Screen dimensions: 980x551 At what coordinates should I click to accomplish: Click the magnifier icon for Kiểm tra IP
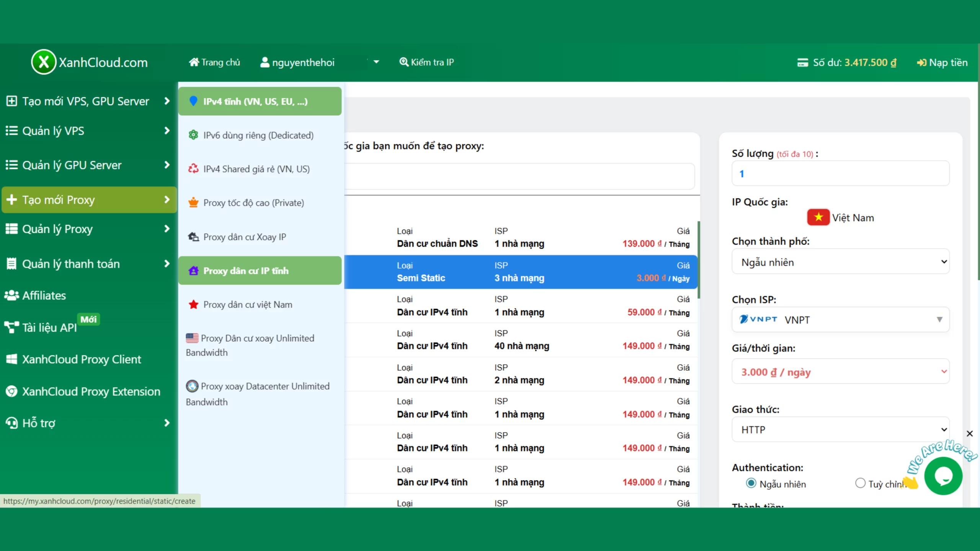pyautogui.click(x=403, y=62)
